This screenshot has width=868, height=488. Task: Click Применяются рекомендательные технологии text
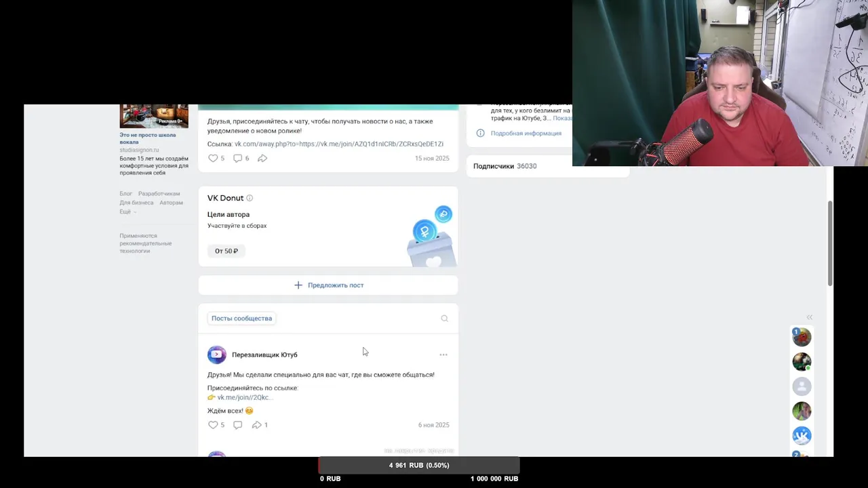coord(146,243)
